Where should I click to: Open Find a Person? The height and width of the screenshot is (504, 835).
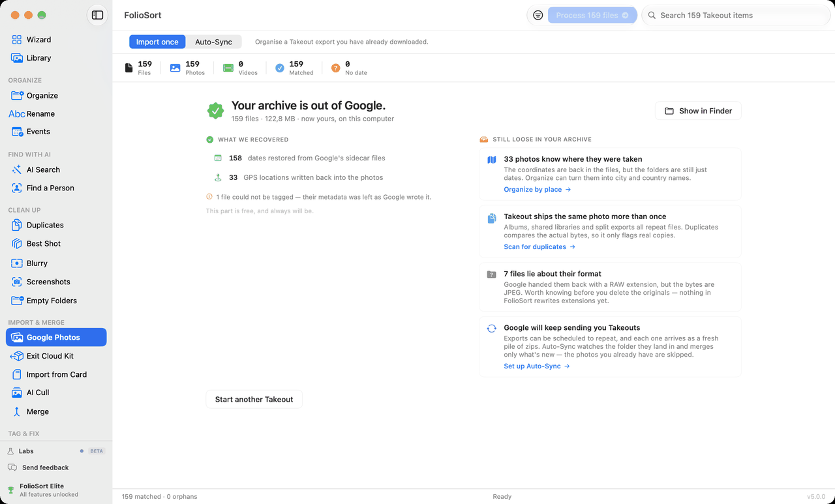click(56, 188)
